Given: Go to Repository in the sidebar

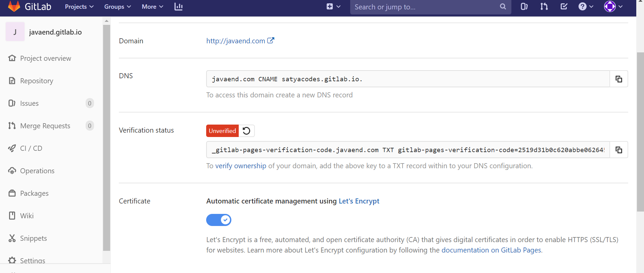Looking at the screenshot, I should [x=37, y=81].
